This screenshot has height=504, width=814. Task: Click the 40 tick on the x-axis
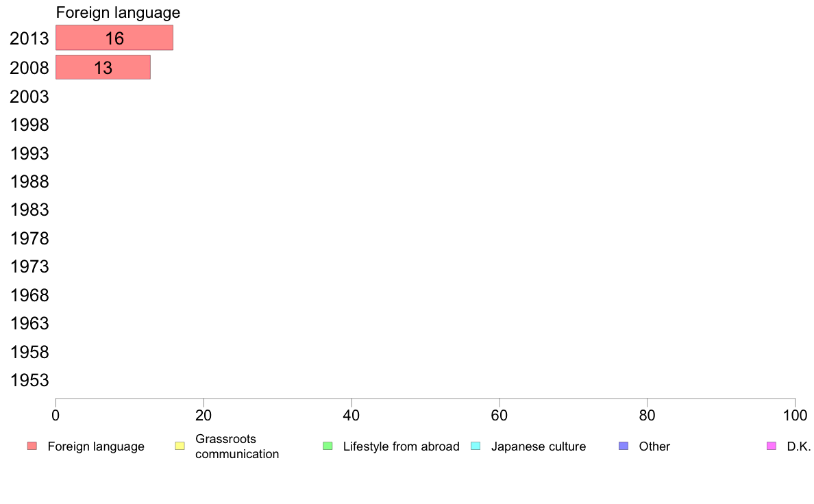point(351,415)
